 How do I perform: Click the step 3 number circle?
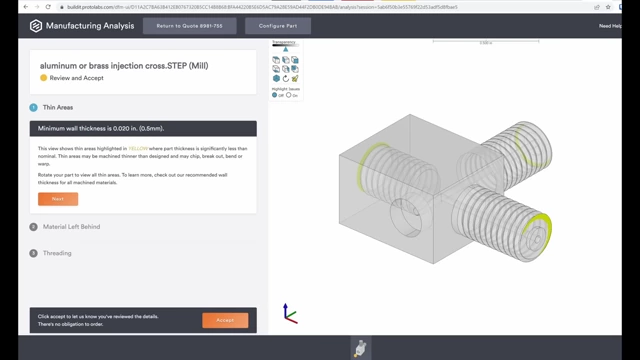click(33, 253)
